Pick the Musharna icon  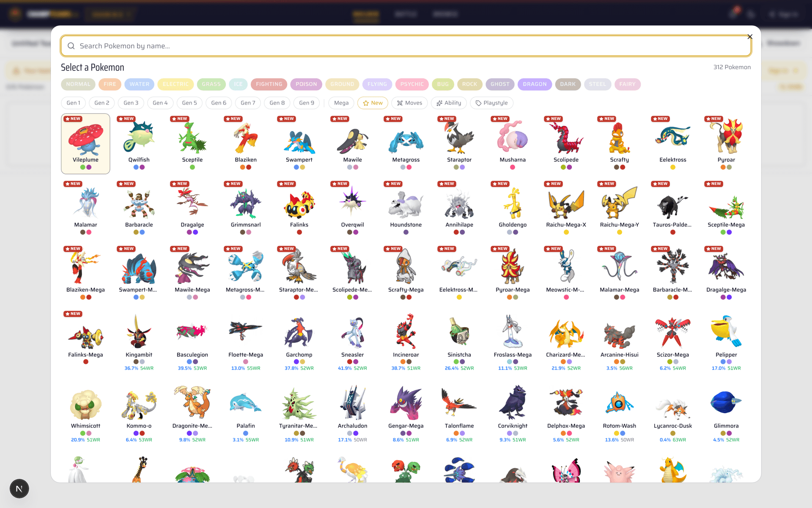[x=513, y=137]
